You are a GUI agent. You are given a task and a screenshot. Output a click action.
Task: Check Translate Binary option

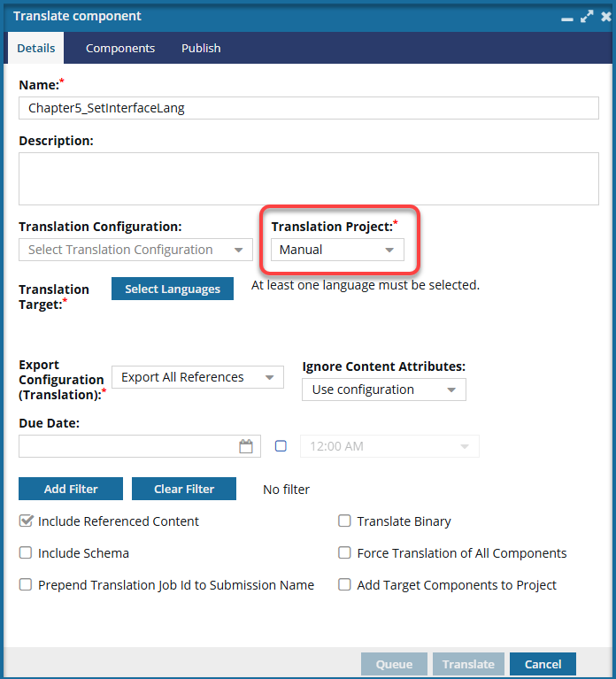click(x=345, y=521)
